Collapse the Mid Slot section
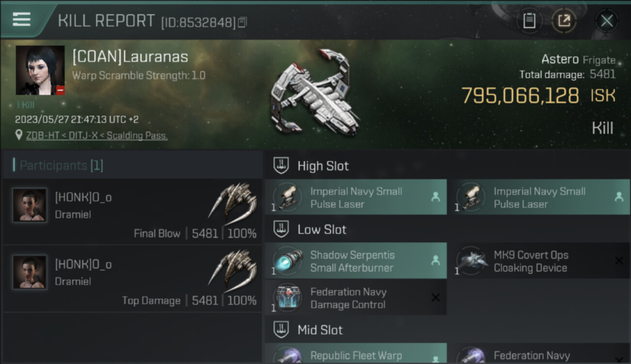The width and height of the screenshot is (631, 364). click(x=281, y=330)
